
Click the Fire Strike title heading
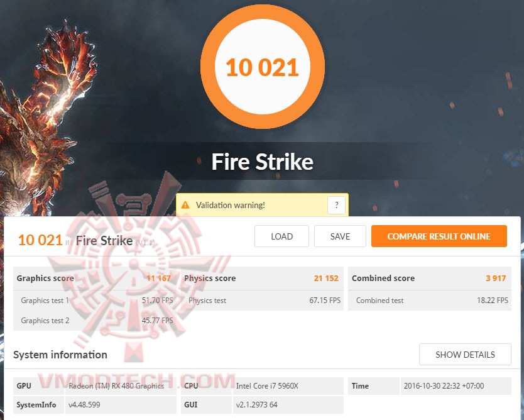point(263,162)
